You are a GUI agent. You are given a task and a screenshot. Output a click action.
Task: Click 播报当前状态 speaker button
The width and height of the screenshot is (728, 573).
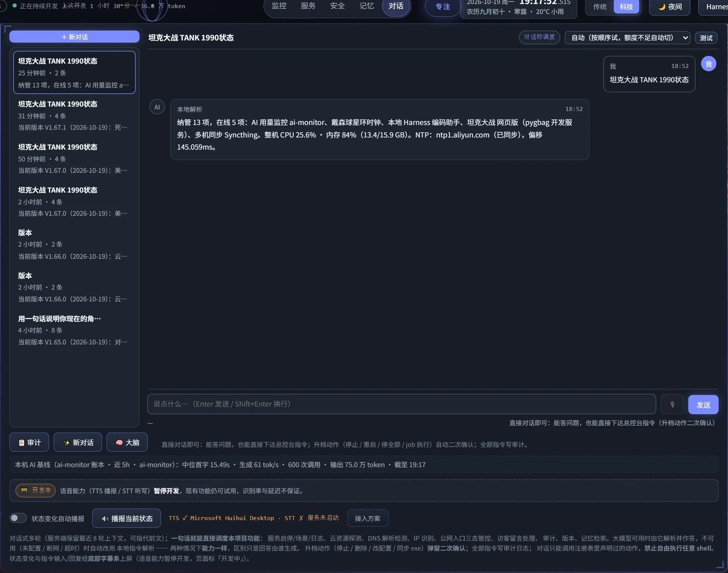[x=127, y=518]
